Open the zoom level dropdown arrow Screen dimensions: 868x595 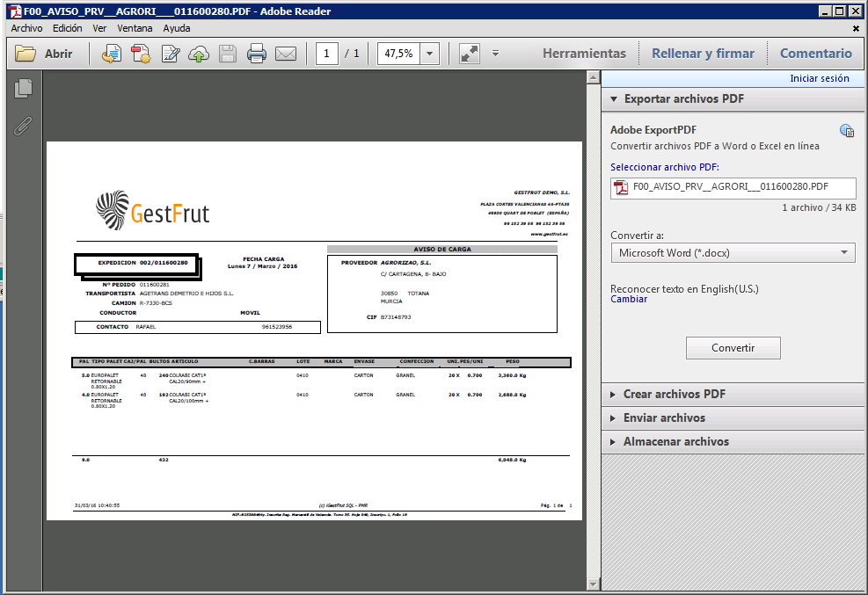[429, 54]
